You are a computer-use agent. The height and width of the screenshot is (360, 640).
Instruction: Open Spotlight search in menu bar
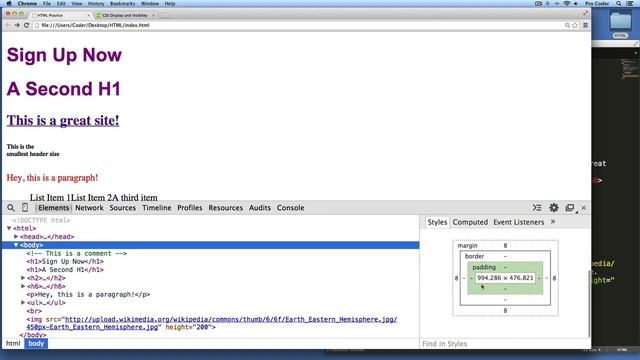point(619,3)
